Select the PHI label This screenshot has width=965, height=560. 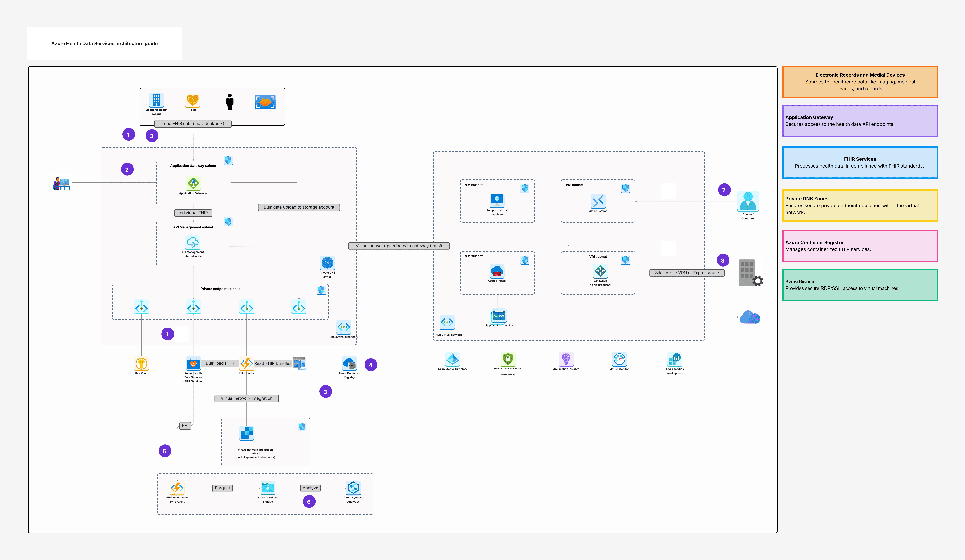point(185,426)
